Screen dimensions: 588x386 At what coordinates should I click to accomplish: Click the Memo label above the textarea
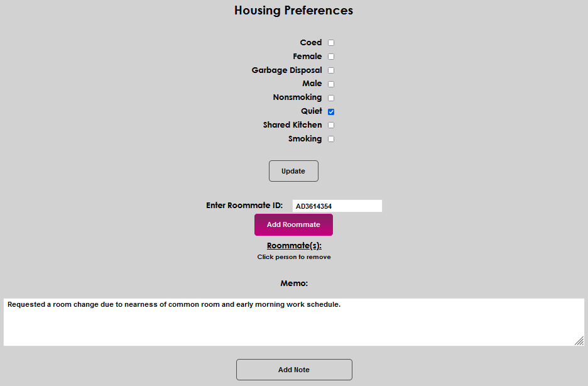pyautogui.click(x=293, y=283)
